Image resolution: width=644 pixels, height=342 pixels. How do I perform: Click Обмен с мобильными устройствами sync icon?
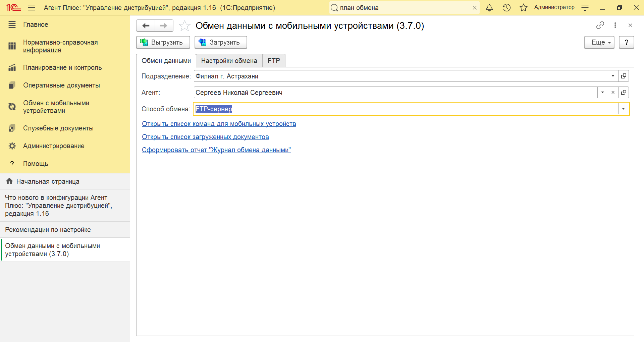(12, 107)
